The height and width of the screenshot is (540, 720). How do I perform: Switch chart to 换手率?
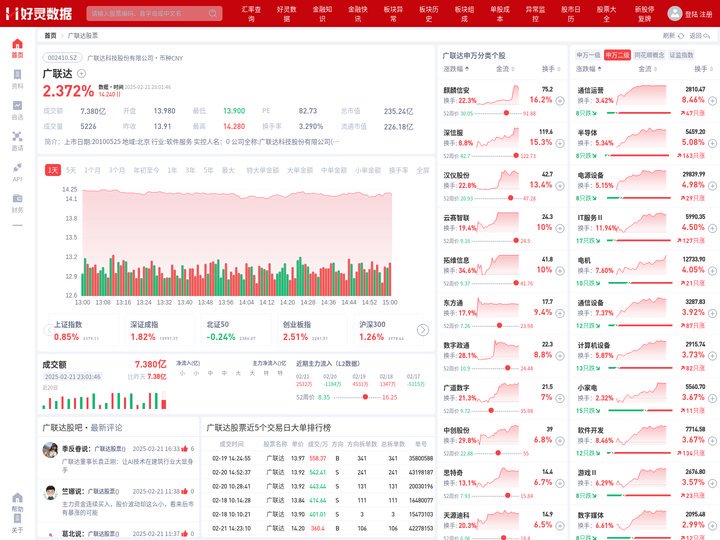(399, 170)
